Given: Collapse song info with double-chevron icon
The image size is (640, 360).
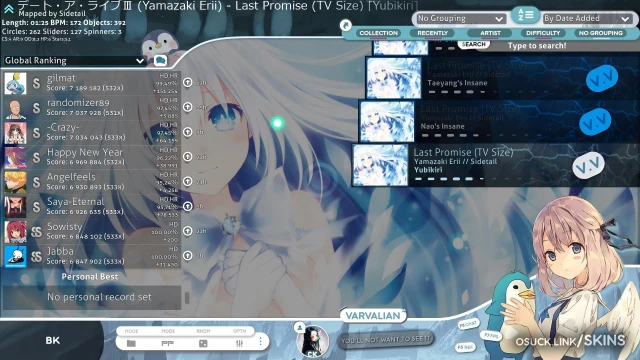Looking at the screenshot, I should tap(9, 9).
